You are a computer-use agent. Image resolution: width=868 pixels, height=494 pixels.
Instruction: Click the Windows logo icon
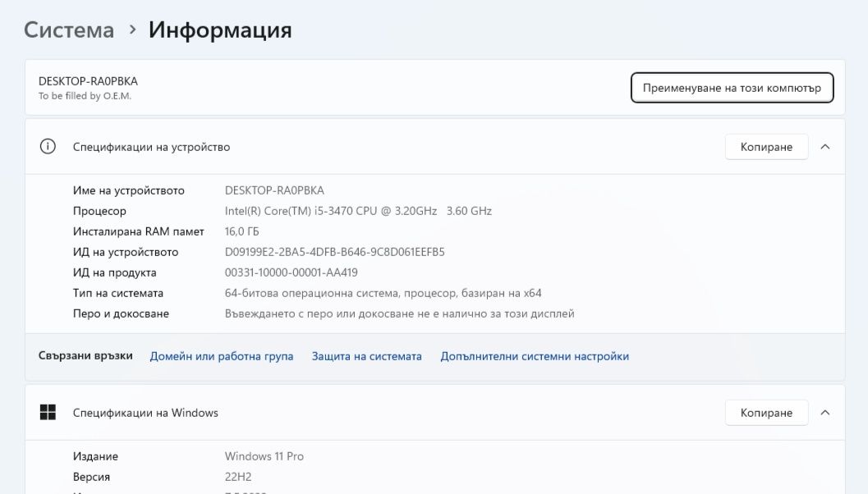point(48,412)
